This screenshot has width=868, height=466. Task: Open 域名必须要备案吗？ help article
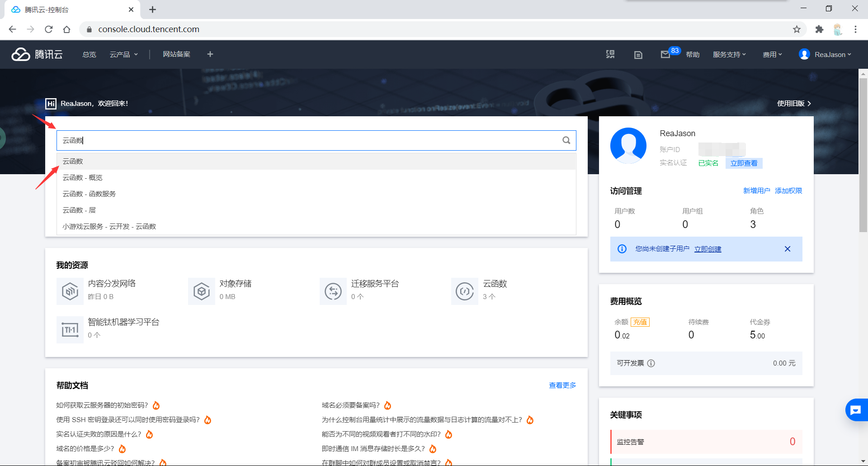click(351, 405)
